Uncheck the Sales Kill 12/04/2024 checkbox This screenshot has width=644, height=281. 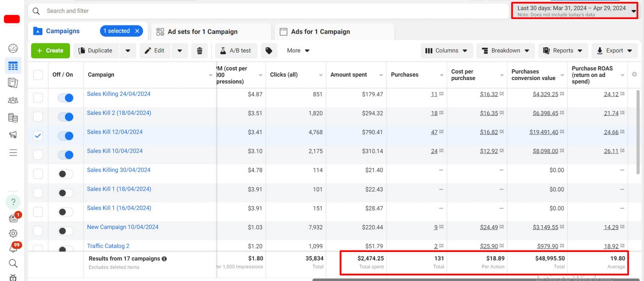[38, 135]
